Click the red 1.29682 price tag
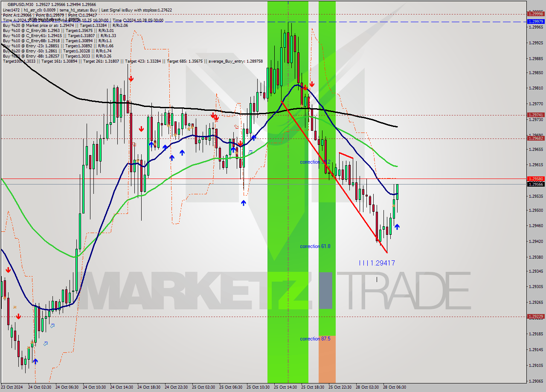 [x=536, y=138]
